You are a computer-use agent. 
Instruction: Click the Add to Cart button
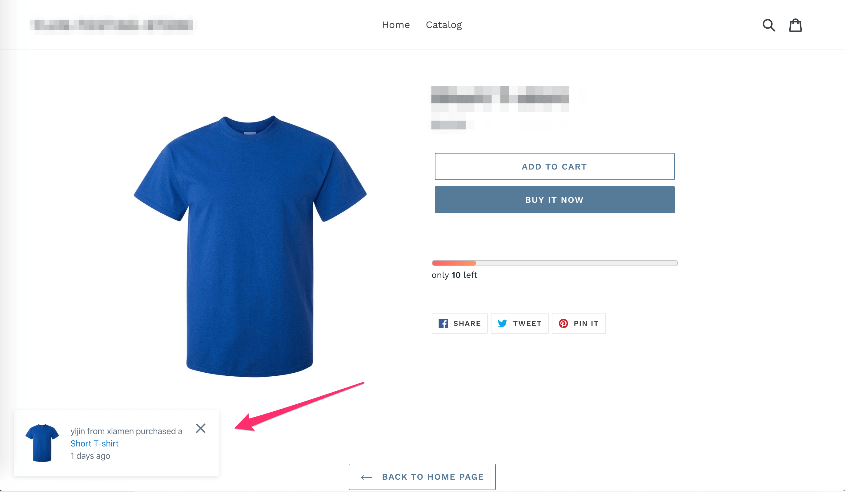[x=554, y=166]
